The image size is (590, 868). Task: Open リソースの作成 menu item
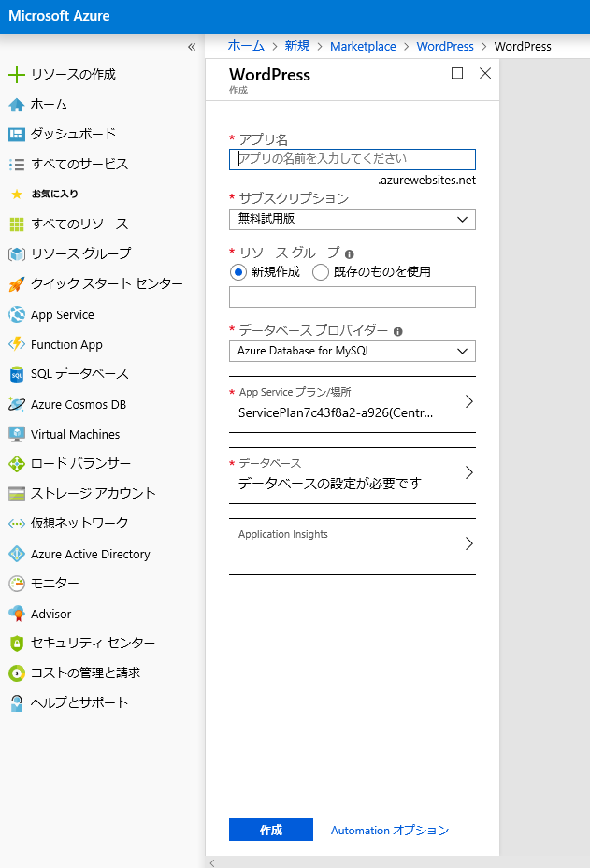coord(74,74)
